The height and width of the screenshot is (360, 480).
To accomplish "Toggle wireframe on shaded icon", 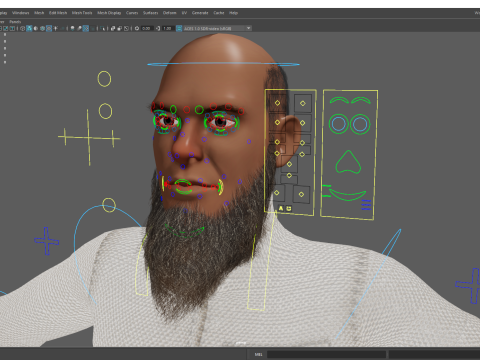I will (42, 28).
